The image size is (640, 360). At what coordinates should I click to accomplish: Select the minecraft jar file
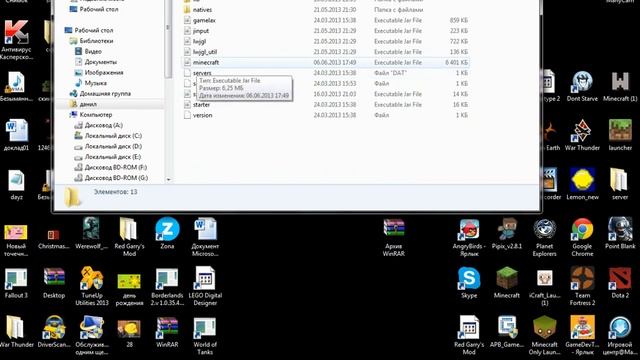(325, 62)
